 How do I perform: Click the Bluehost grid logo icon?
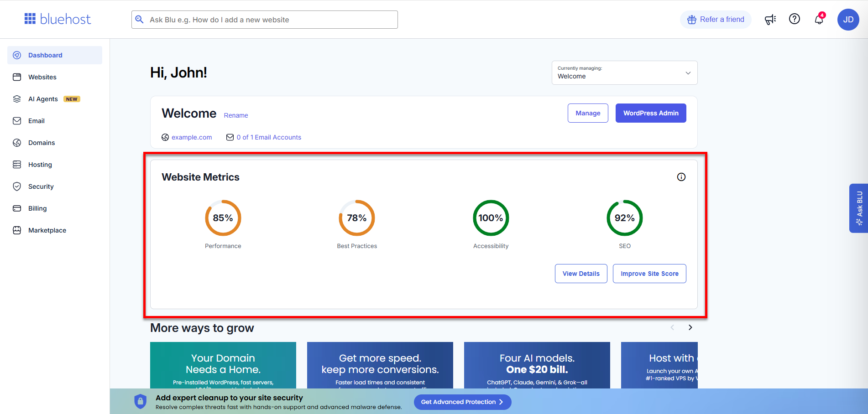tap(30, 19)
